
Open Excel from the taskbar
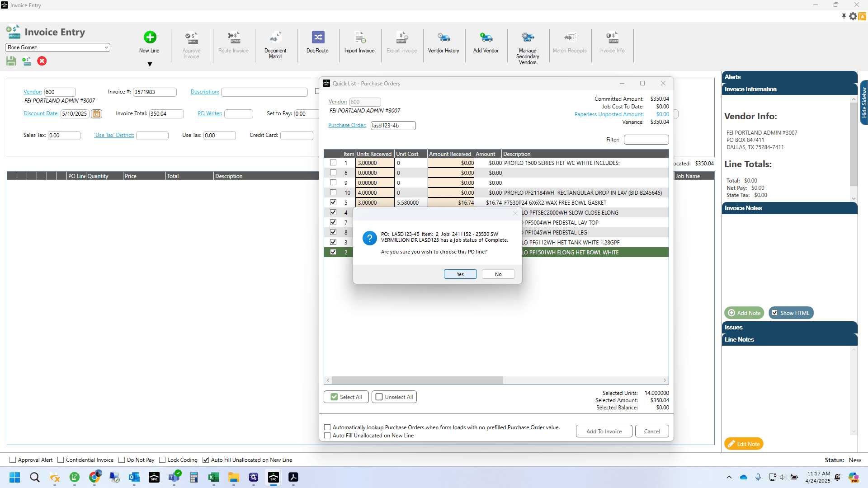pyautogui.click(x=213, y=477)
